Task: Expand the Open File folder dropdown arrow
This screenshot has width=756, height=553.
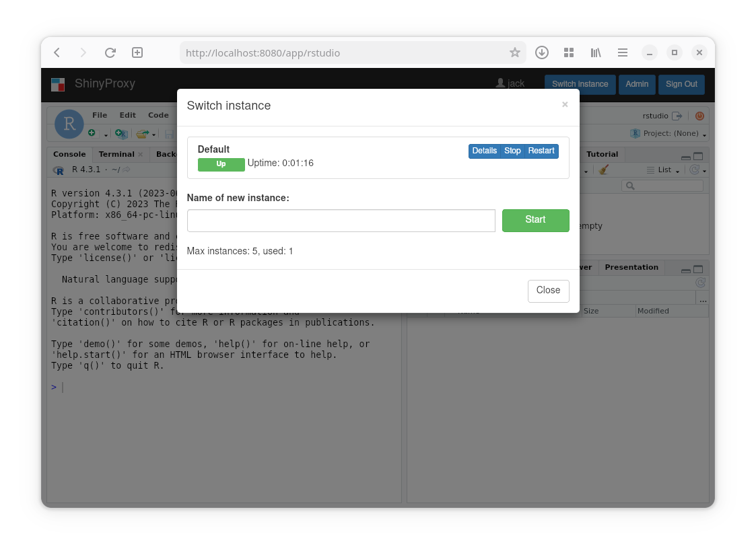Action: [153, 135]
